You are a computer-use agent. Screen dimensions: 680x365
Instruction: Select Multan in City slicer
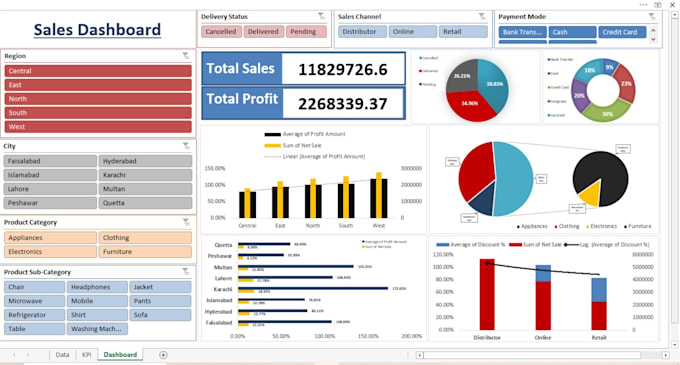click(x=145, y=189)
